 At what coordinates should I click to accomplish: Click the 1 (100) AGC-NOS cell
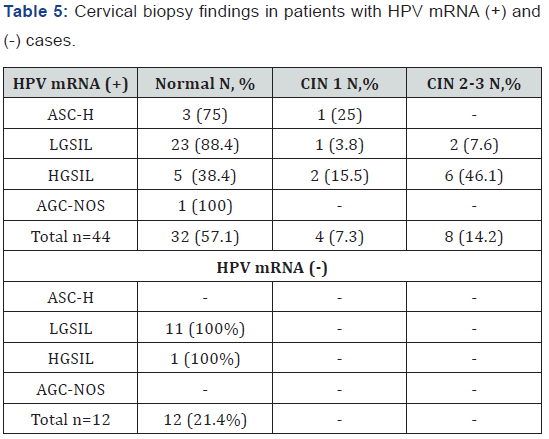click(x=205, y=205)
